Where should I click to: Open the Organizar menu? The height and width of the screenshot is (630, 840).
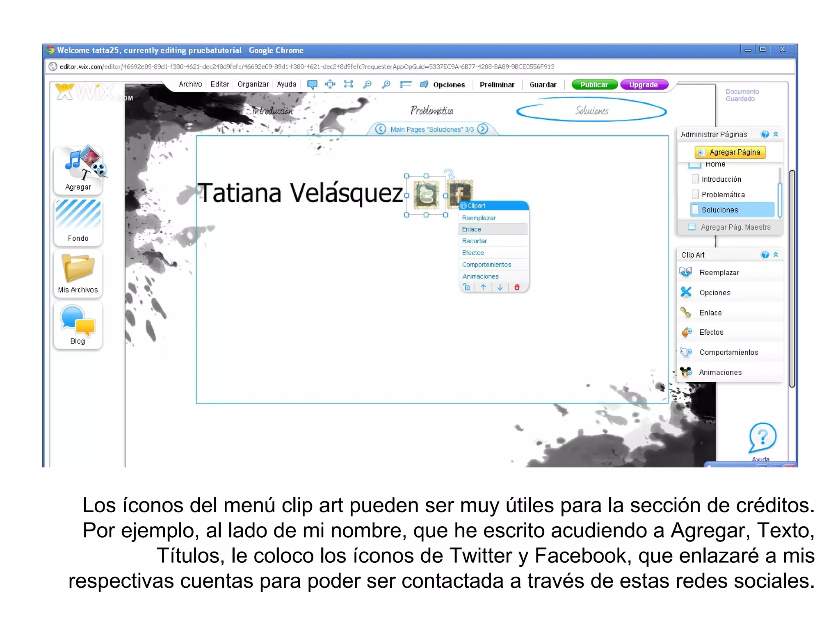point(253,84)
